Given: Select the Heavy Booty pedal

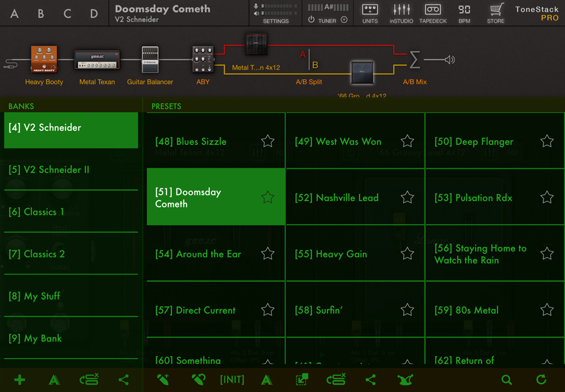Looking at the screenshot, I should pos(44,59).
